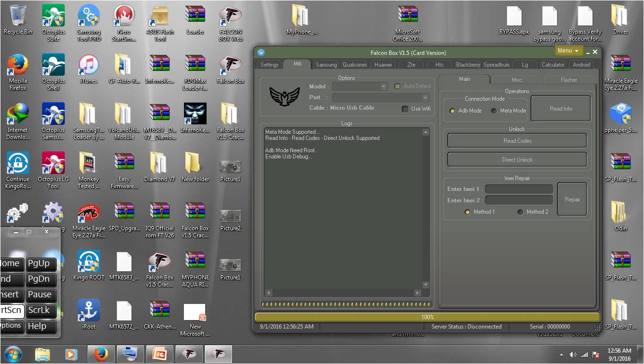The image size is (644, 364).
Task: Open the iRoot anchor desktop icon
Action: [x=88, y=314]
